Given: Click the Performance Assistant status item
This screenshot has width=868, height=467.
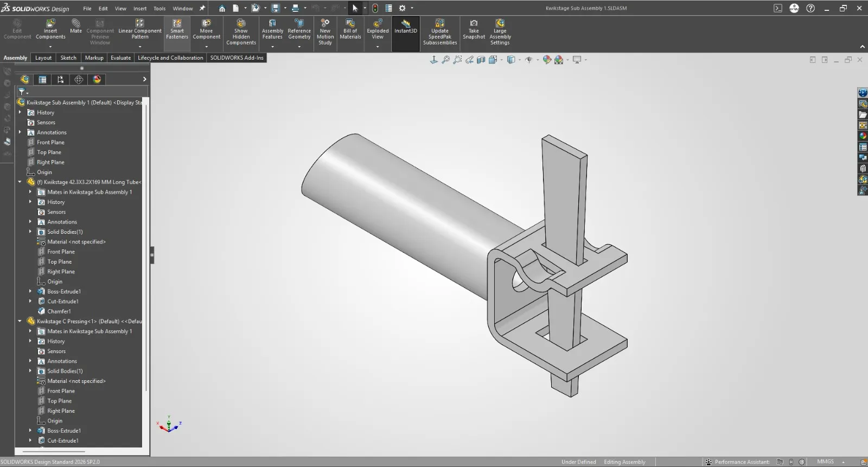Looking at the screenshot, I should coord(737,462).
